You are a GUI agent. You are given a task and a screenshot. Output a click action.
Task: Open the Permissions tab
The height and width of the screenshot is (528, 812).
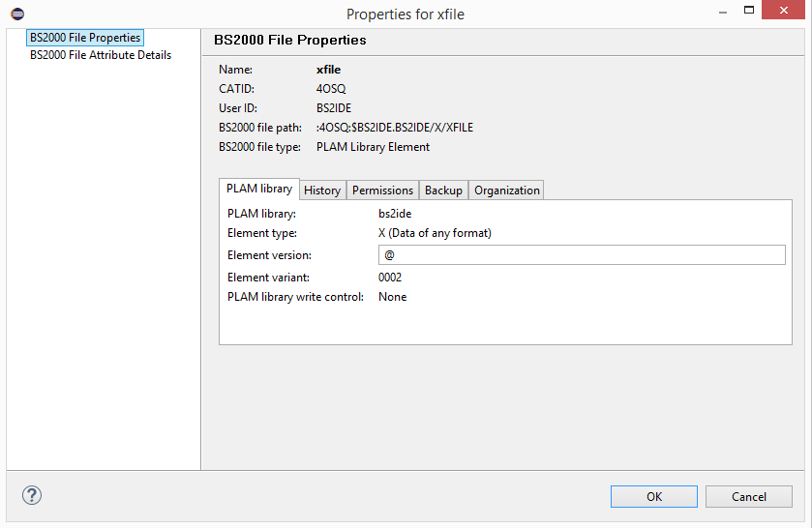382,191
